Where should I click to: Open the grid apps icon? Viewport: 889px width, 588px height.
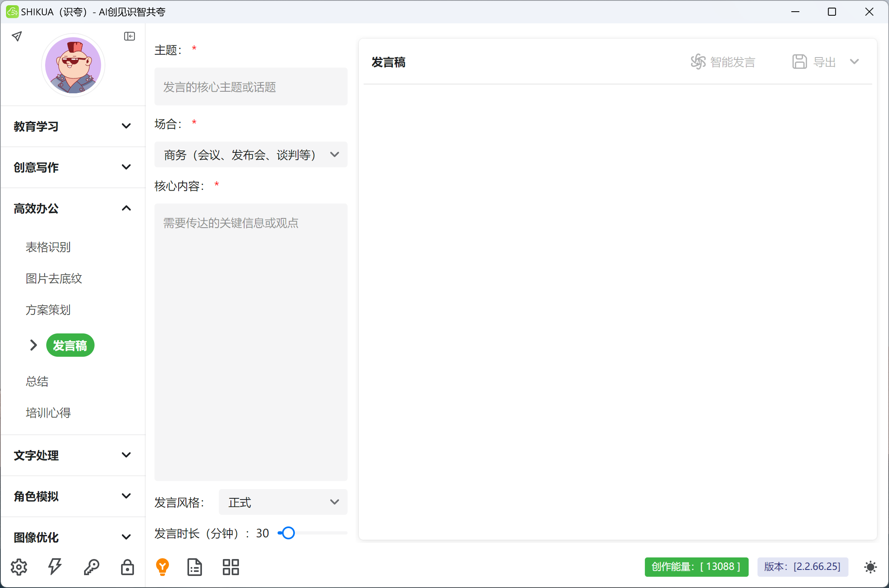231,567
